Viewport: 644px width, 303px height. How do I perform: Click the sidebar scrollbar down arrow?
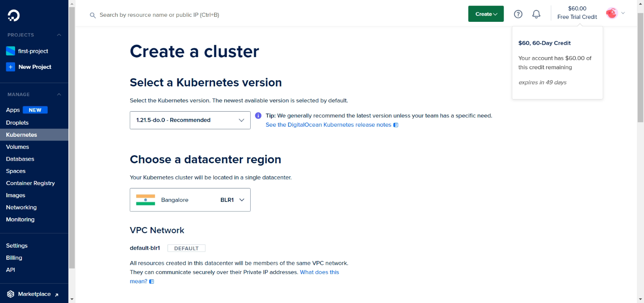(x=72, y=299)
